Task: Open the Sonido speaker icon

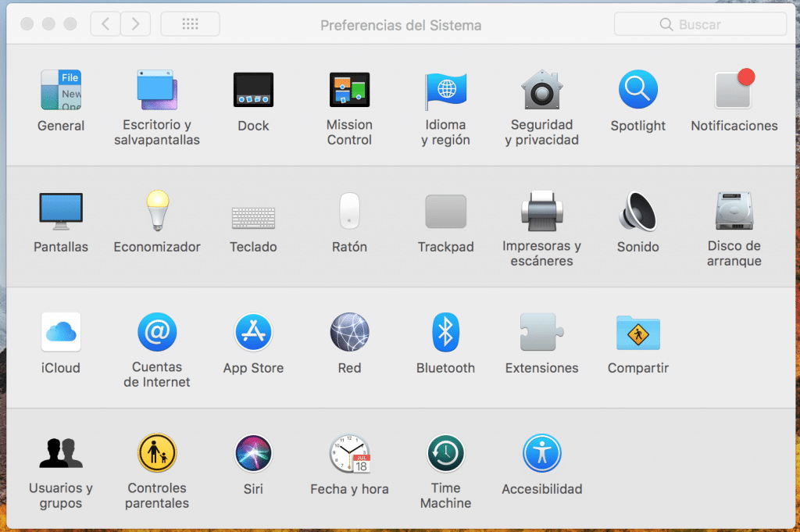Action: pos(637,211)
